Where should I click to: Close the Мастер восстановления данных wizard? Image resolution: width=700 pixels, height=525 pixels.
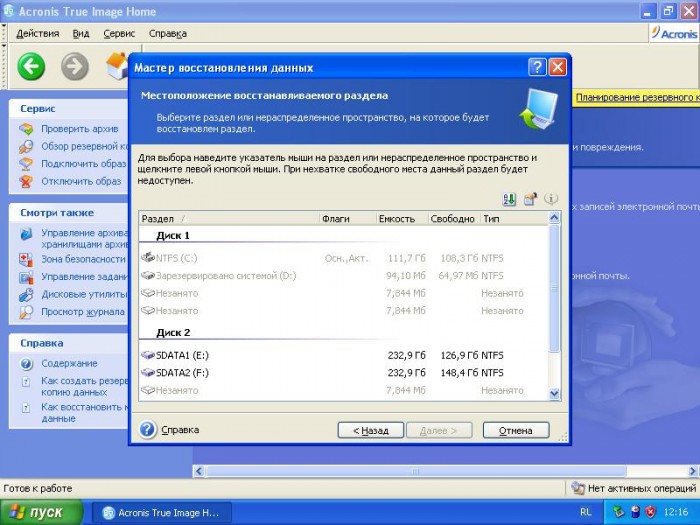558,67
